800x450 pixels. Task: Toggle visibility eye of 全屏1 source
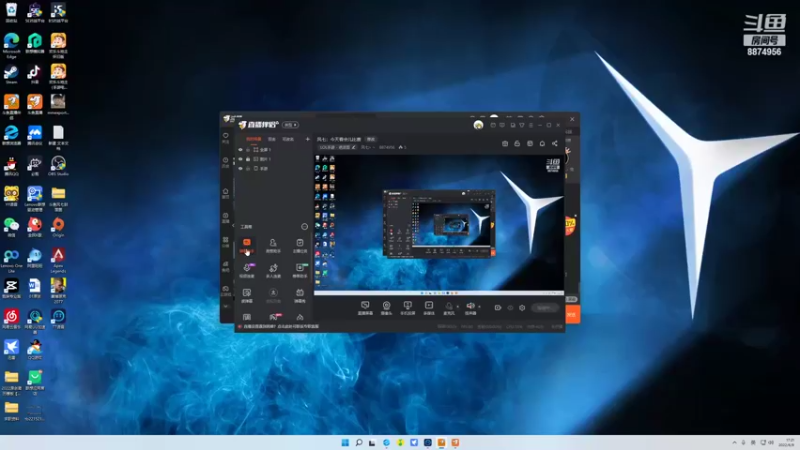point(240,150)
